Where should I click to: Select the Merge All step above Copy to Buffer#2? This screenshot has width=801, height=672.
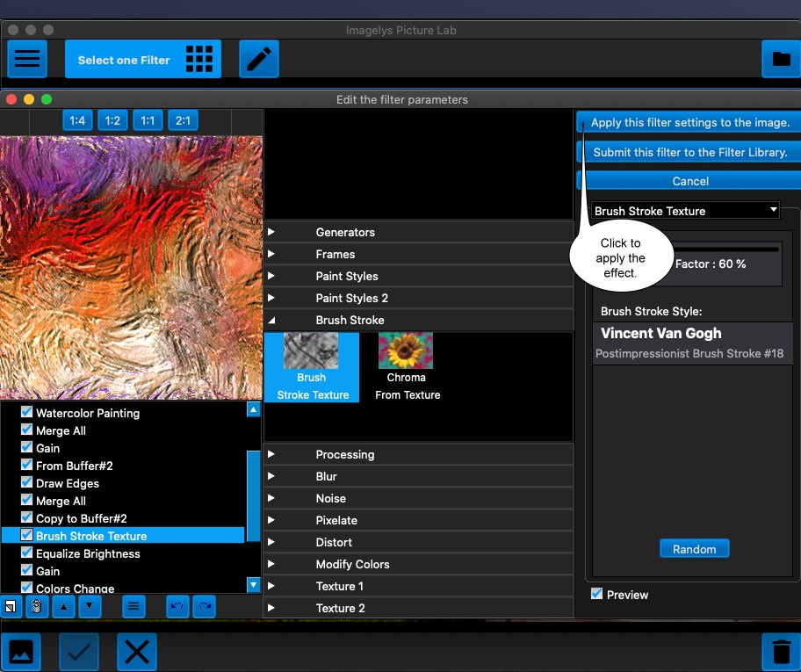pos(61,501)
